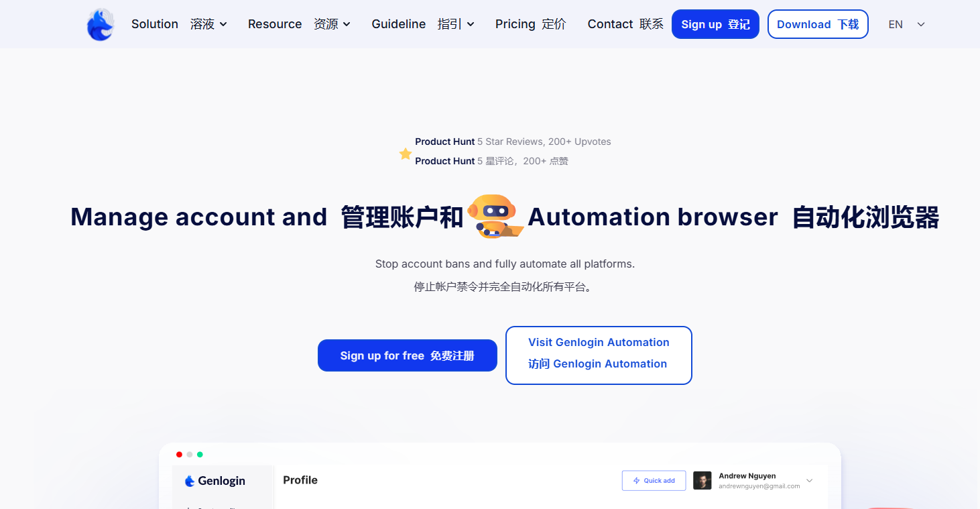Click the andrewnguyen@gmail.com email text
Screen dimensions: 980x509
tap(759, 486)
